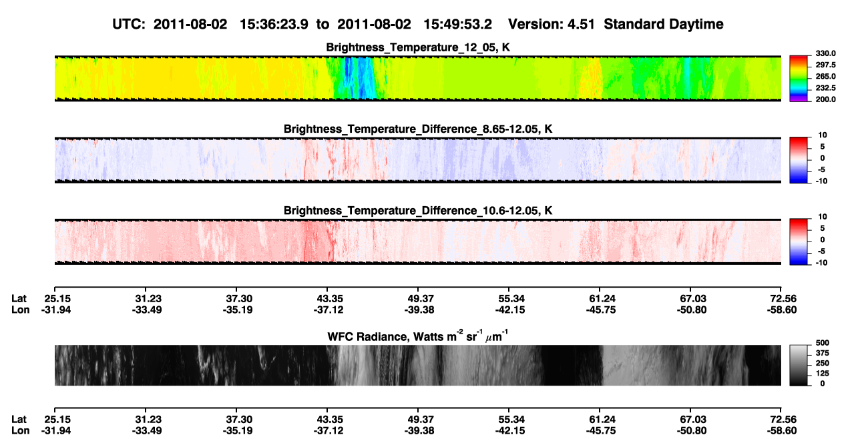Click longitude '-45.75' on axis above WFC title

pos(600,310)
